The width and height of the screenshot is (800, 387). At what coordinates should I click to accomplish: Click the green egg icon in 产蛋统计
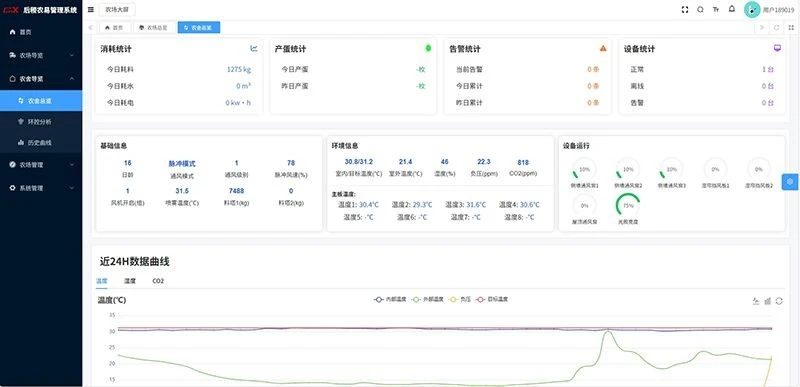click(x=428, y=48)
